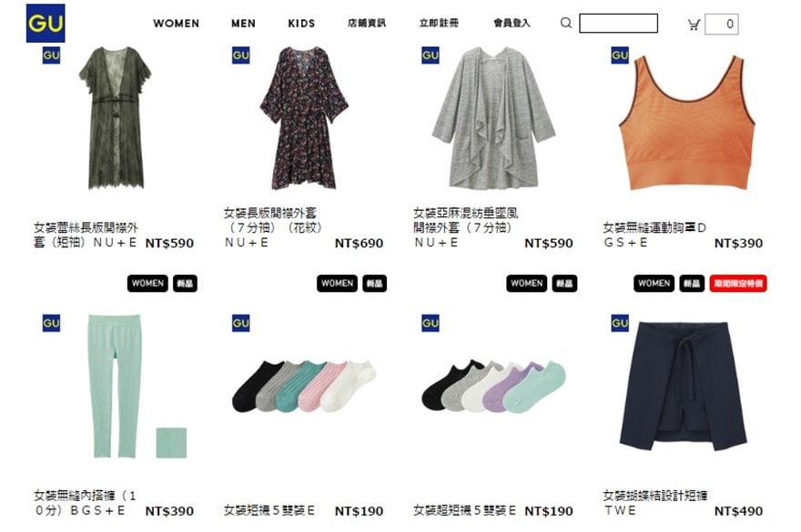Screen dimensions: 801x532
Task: Open the KIDS menu
Action: click(301, 24)
